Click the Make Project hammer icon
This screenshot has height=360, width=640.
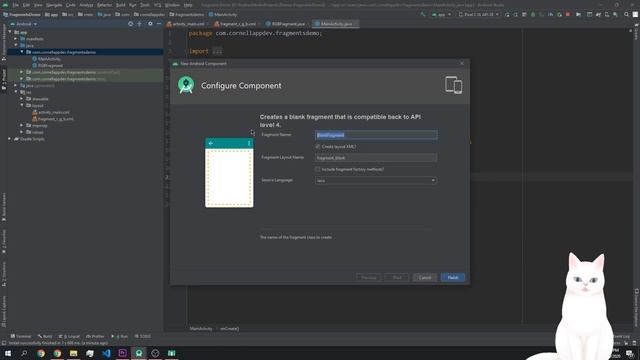coord(423,15)
